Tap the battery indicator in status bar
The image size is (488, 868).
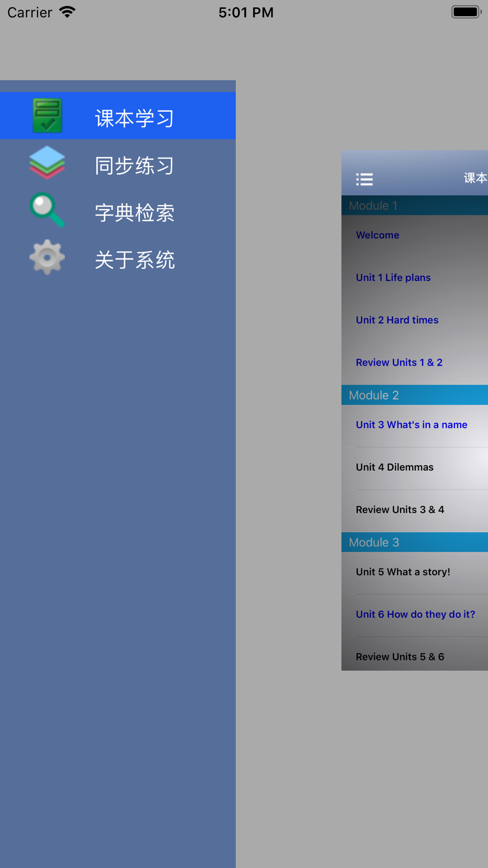[466, 12]
